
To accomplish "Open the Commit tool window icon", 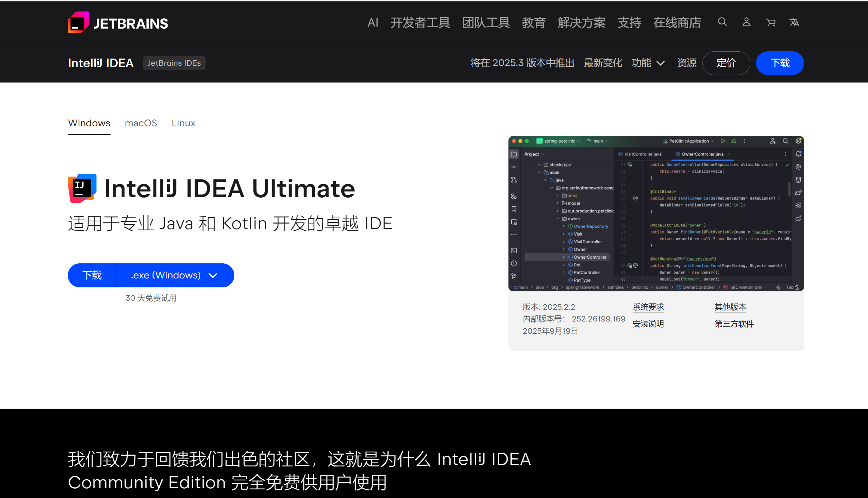I will point(513,167).
